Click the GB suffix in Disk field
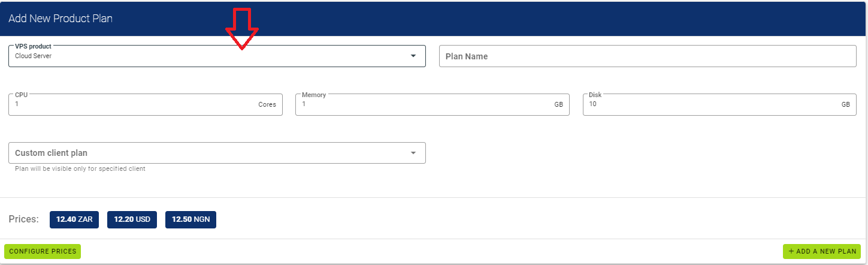 point(845,104)
